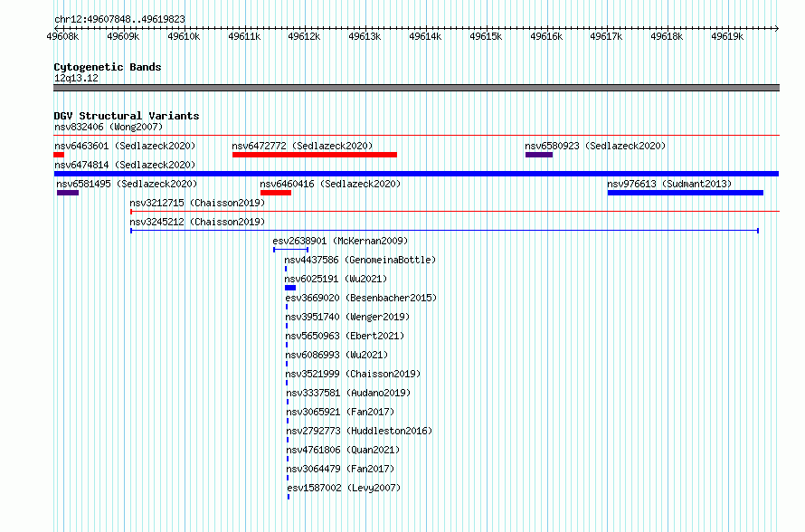805x532 pixels.
Task: Click the nsv3245212 (Chaisson2019) label
Action: (197, 222)
